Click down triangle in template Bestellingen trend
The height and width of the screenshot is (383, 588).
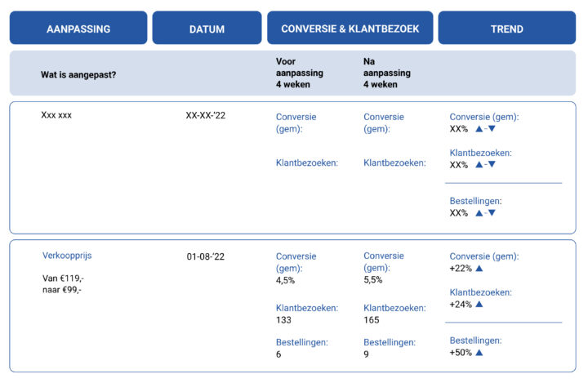click(x=492, y=212)
